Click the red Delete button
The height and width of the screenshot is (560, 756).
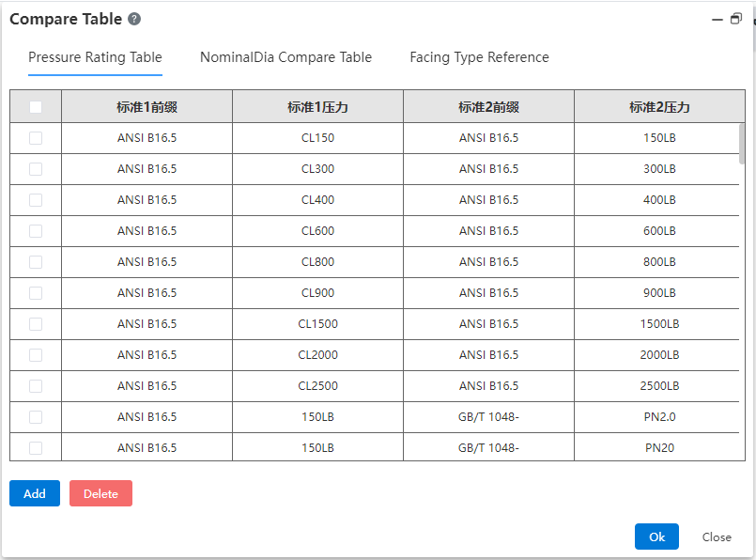(x=100, y=493)
